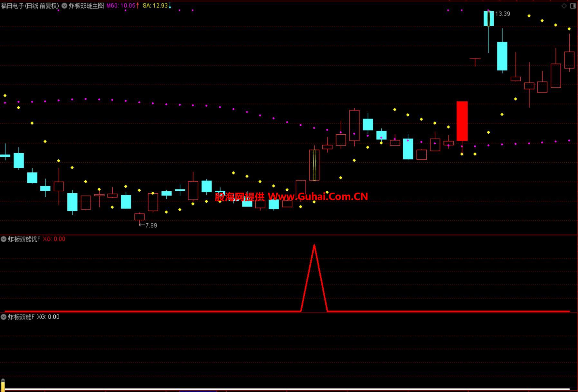Open the 炸板双雄优F sub-chart indicator menu arrow
This screenshot has width=578, height=392.
[4, 239]
